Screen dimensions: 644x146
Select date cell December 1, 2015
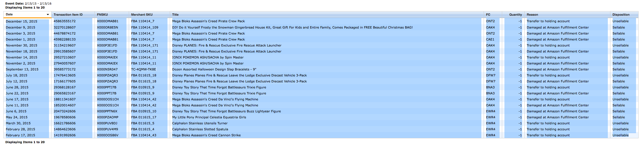[x=21, y=39]
